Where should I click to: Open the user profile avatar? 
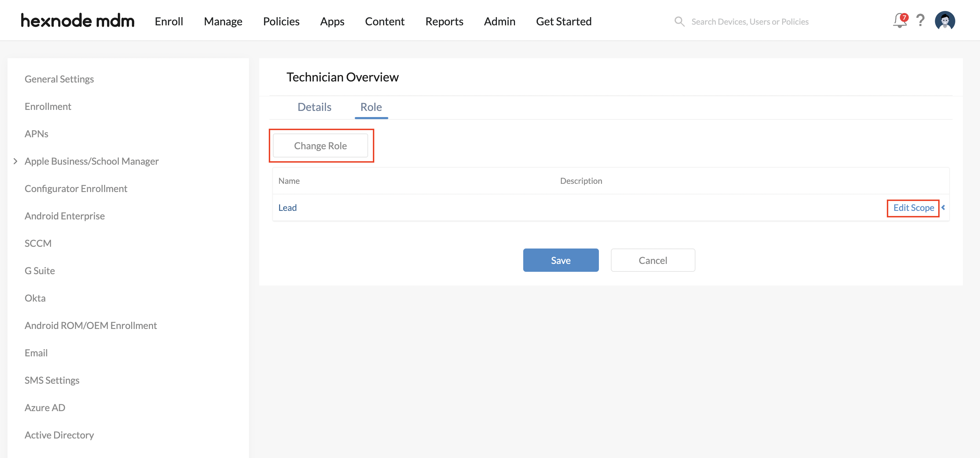(x=945, y=21)
